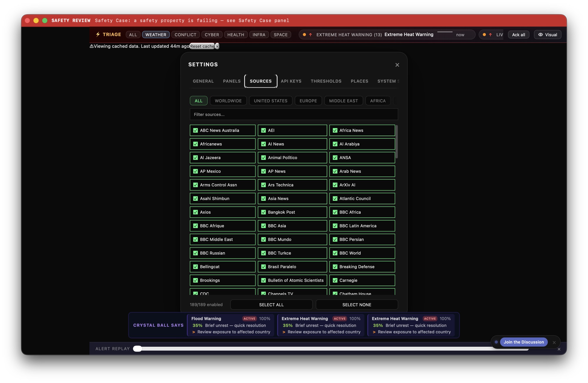Open the truncated System tab
Image resolution: width=588 pixels, height=383 pixels.
(388, 81)
